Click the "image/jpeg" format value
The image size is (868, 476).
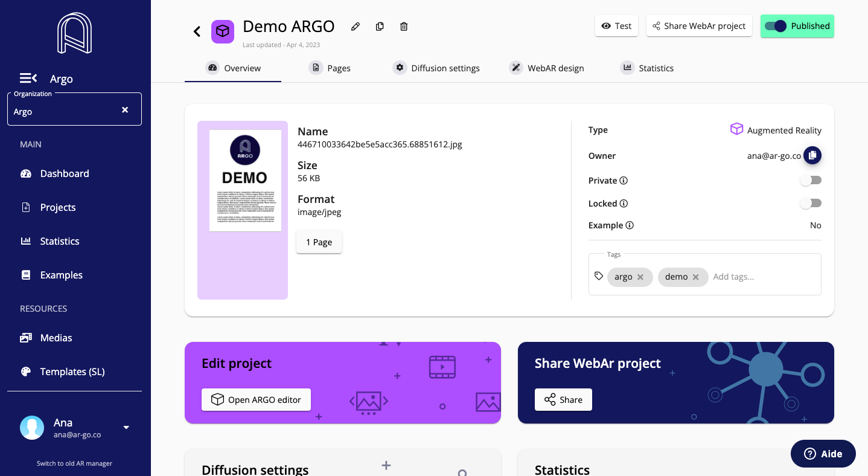click(x=319, y=212)
